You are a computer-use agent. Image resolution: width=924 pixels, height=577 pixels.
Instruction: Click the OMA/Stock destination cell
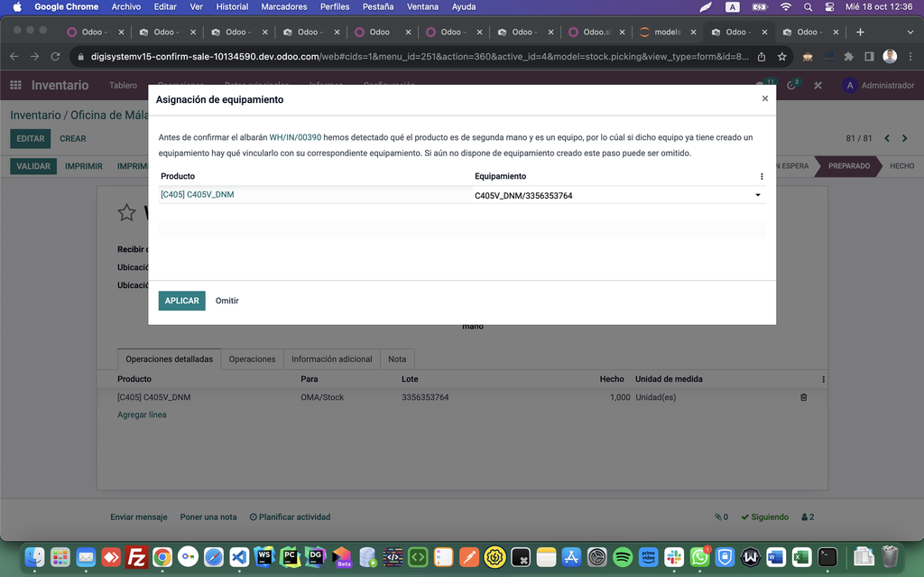[x=322, y=397]
